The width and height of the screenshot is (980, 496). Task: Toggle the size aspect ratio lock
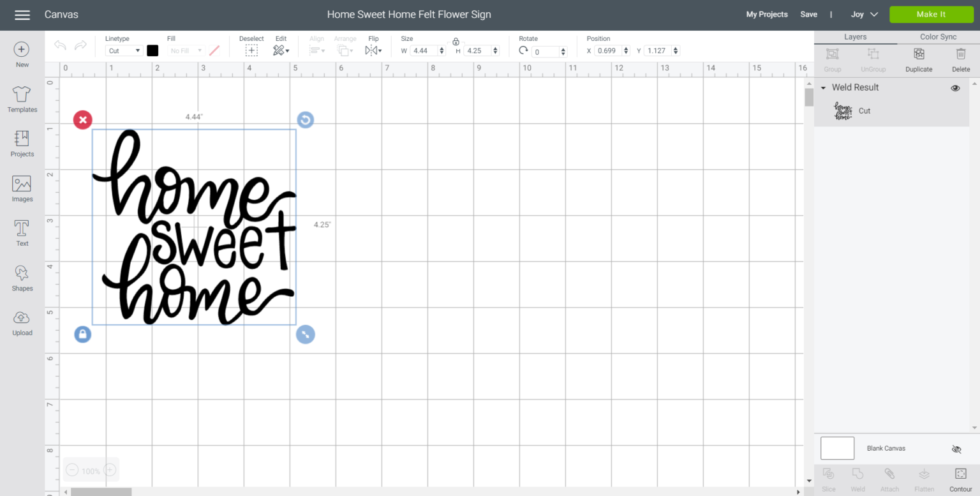pyautogui.click(x=456, y=42)
